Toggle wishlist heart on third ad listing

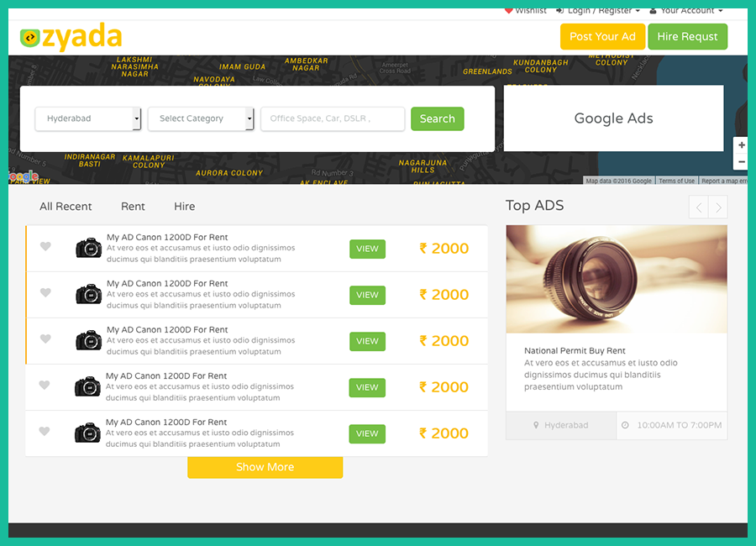tap(46, 339)
